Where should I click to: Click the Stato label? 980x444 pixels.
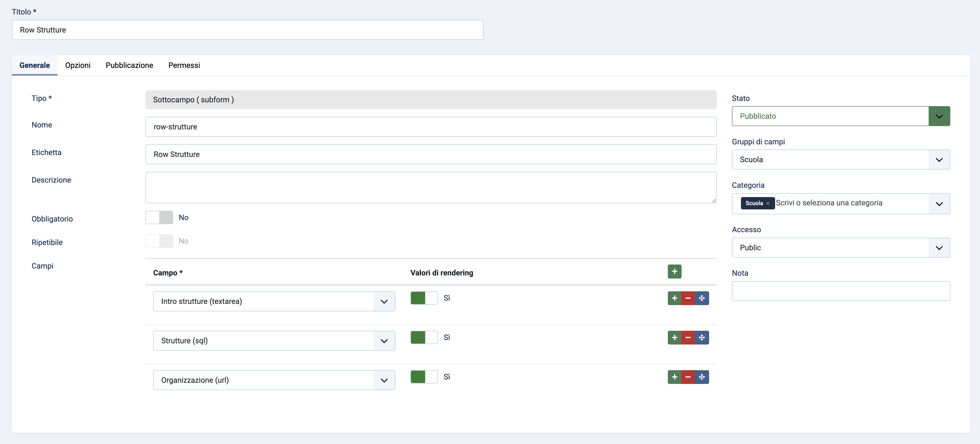(741, 98)
